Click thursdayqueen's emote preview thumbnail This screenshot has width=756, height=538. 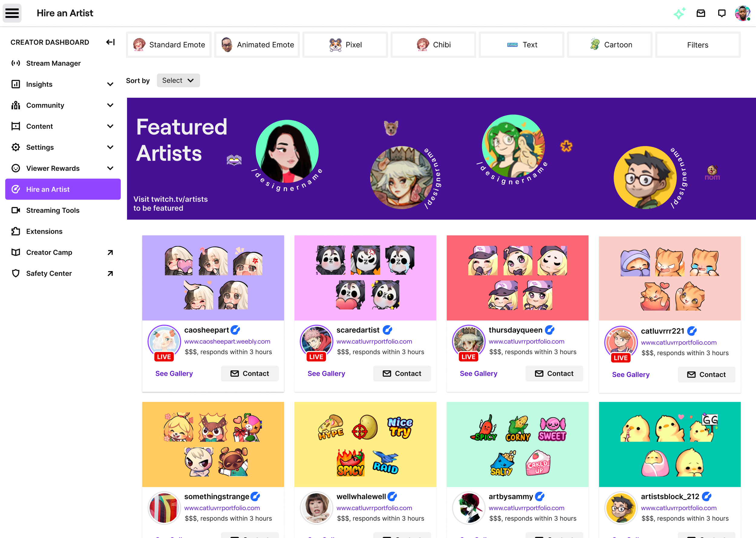click(518, 278)
